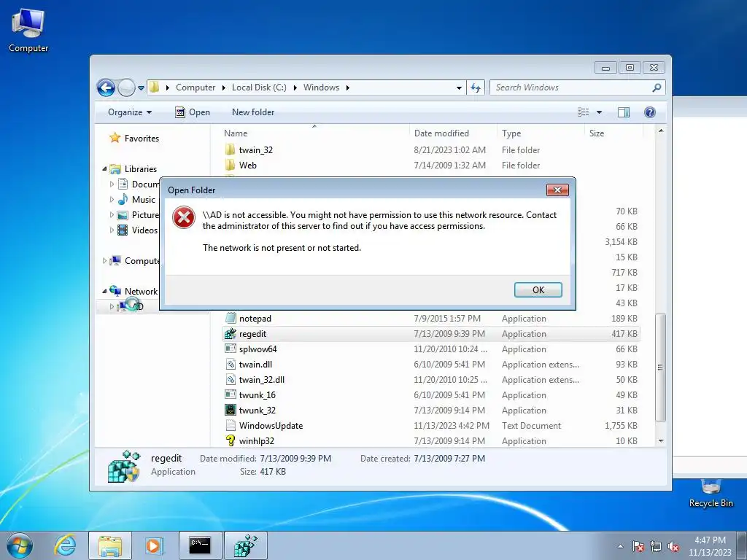Screen dimensions: 747x560
Task: Expand the Videos library node
Action: click(x=112, y=230)
